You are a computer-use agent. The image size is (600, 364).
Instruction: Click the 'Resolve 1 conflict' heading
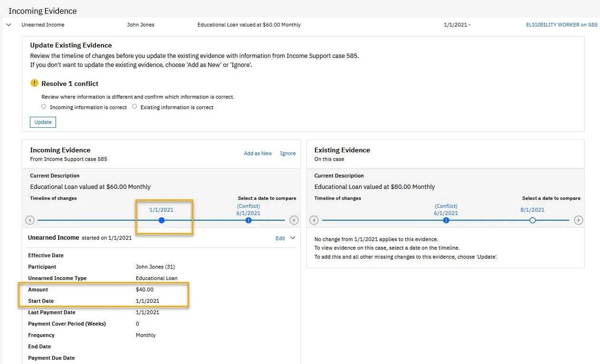pyautogui.click(x=70, y=84)
